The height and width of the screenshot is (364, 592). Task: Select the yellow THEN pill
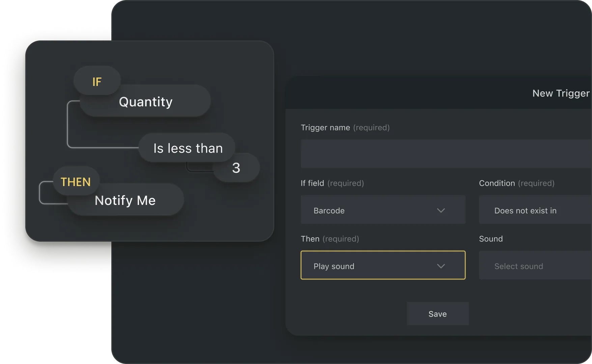click(76, 182)
